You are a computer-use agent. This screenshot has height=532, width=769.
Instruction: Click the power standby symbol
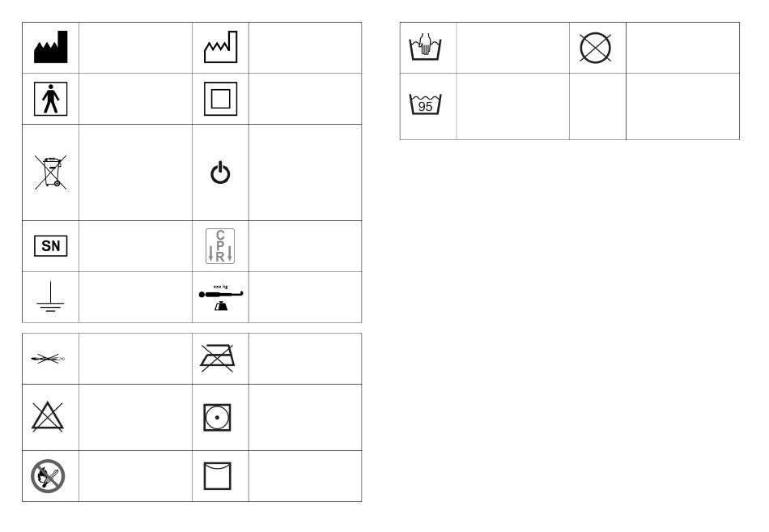(x=220, y=172)
